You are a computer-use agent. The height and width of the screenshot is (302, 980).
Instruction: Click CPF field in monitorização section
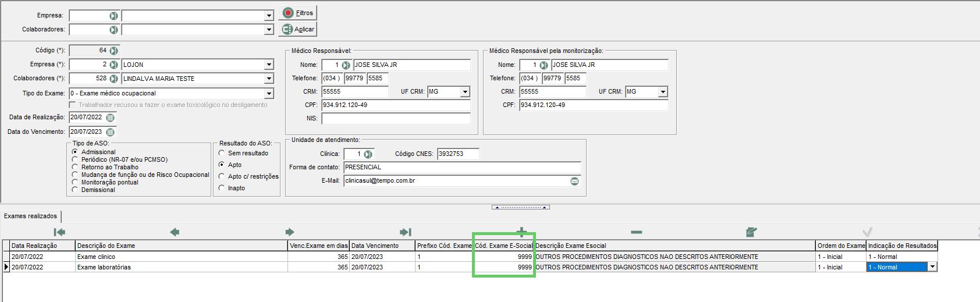click(594, 105)
